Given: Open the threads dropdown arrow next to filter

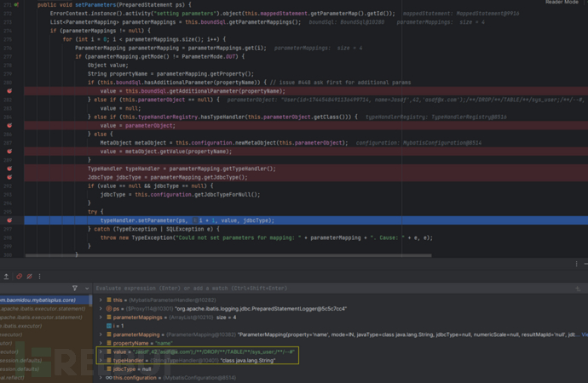Looking at the screenshot, I should [86, 289].
